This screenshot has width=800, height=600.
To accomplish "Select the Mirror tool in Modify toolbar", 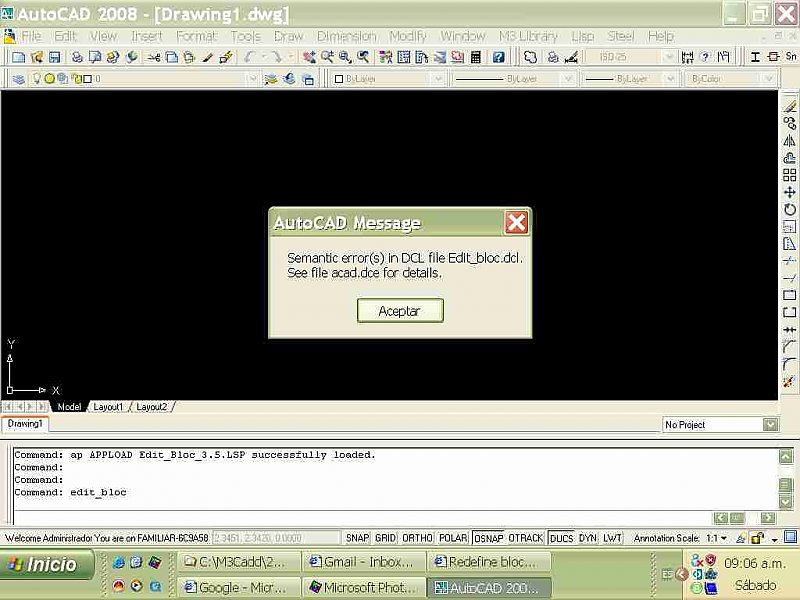I will (x=789, y=140).
